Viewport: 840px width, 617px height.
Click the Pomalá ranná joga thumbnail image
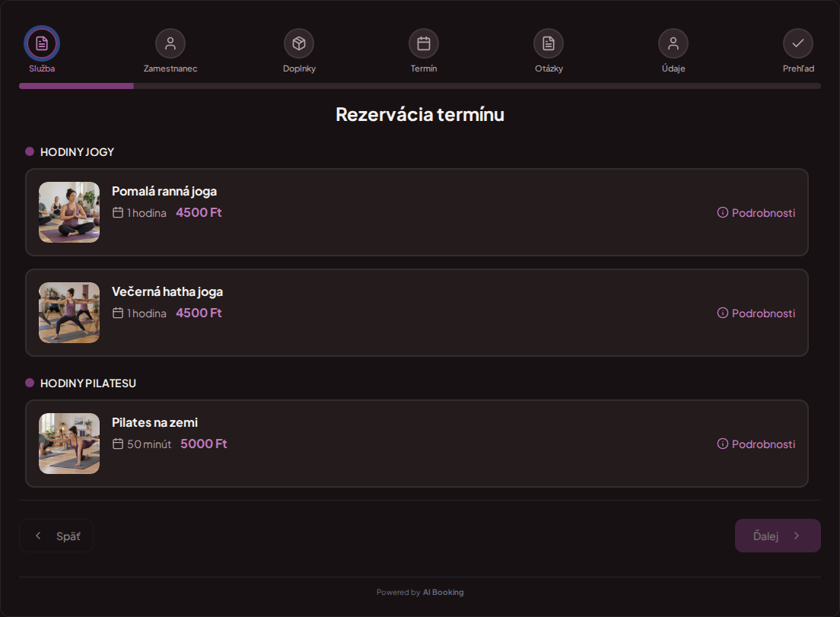[69, 212]
